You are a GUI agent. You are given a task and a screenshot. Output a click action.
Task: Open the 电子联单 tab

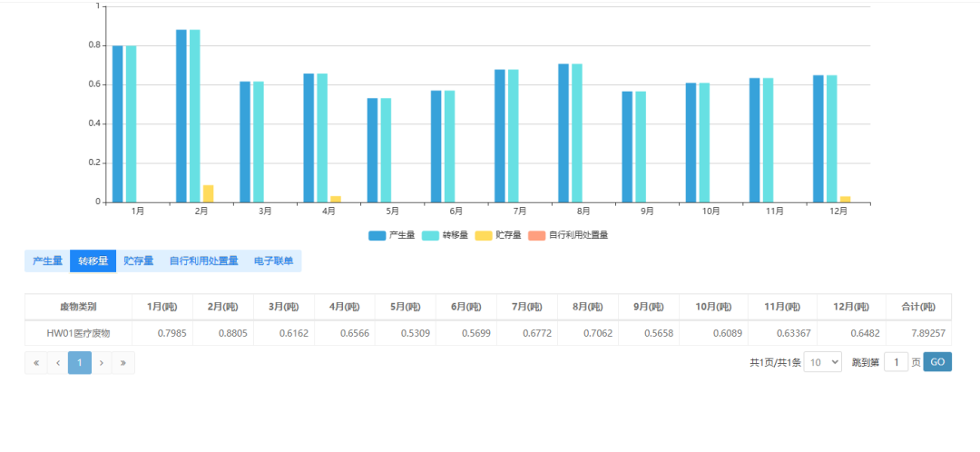274,261
